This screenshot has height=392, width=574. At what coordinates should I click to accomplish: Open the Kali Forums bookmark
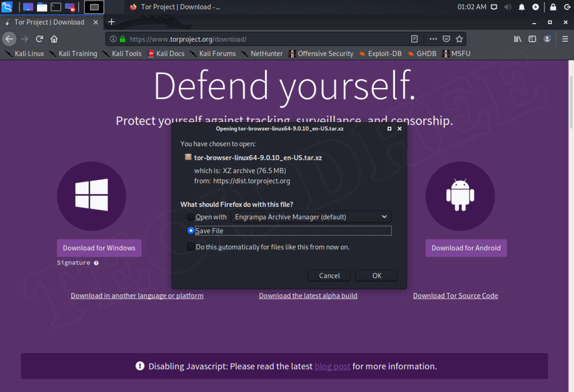coord(217,53)
